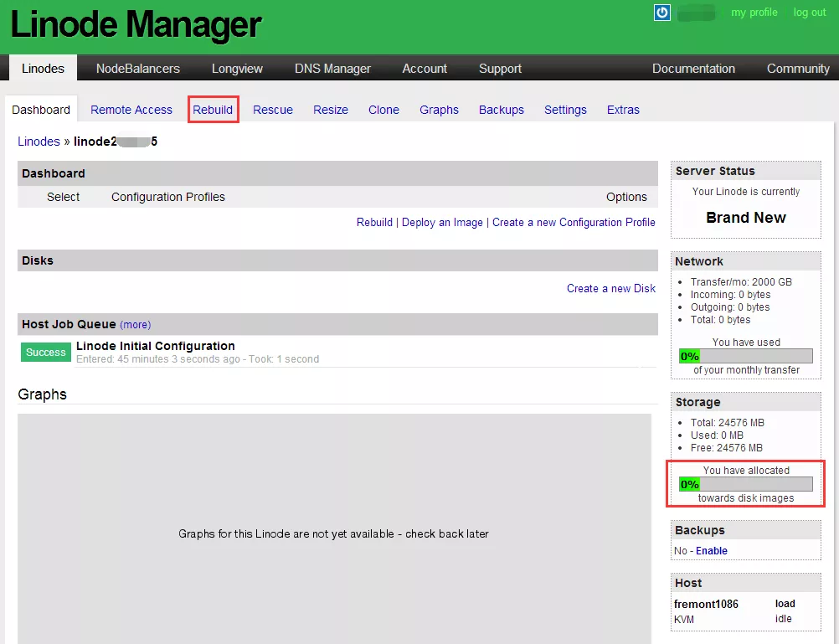Click the Configuration Profiles column header
The image size is (839, 644).
coord(168,197)
